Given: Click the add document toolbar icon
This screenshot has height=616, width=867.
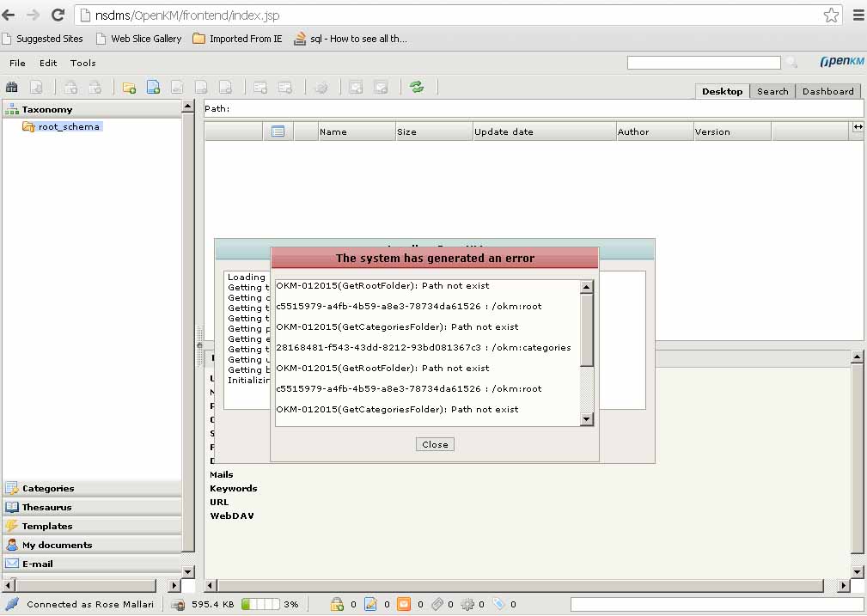Looking at the screenshot, I should [154, 87].
